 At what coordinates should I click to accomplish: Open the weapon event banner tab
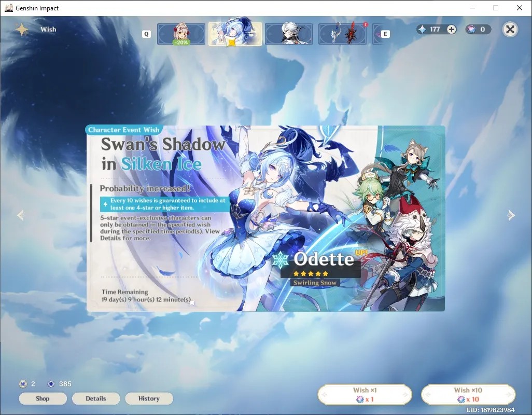coord(342,34)
